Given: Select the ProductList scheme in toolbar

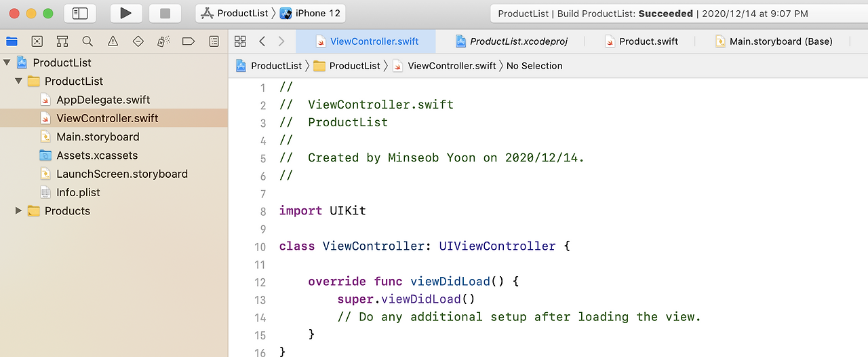Looking at the screenshot, I should pos(235,13).
